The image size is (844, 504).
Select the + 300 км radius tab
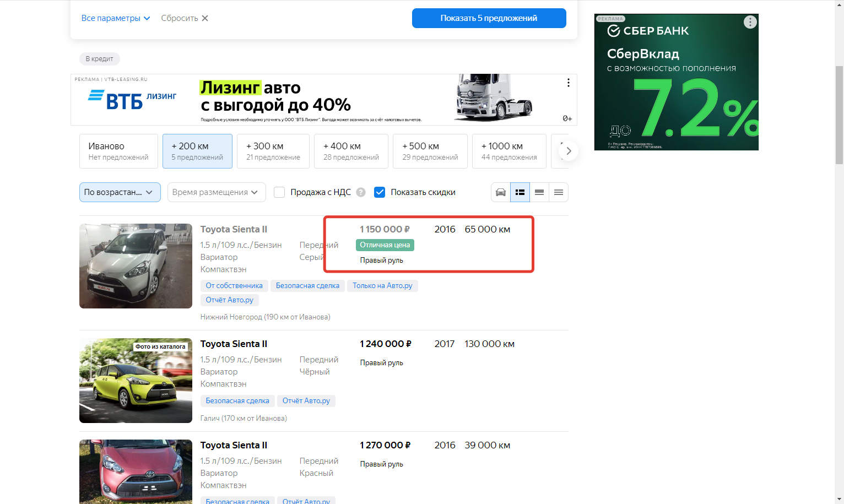pos(273,151)
